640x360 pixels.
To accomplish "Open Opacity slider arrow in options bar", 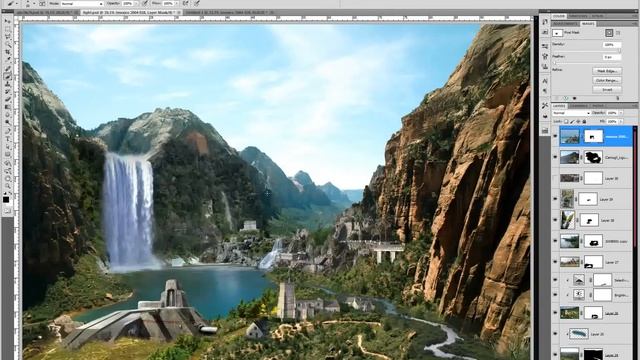I will coord(136,3).
